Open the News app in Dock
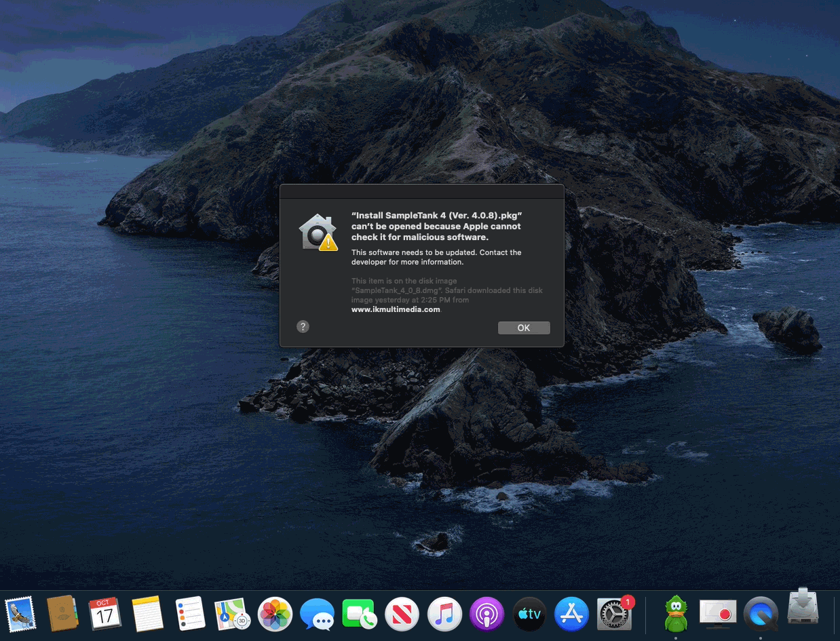Viewport: 840px width, 641px height. [402, 615]
